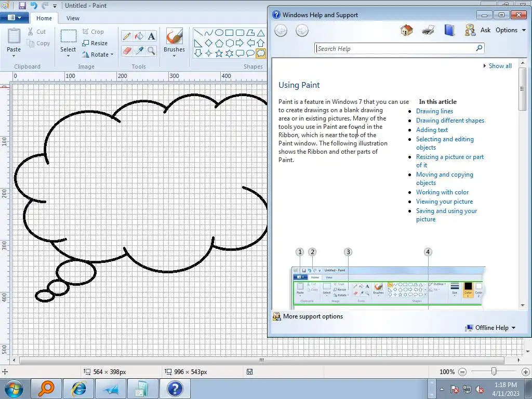Image resolution: width=532 pixels, height=399 pixels.
Task: Click the Undo arrow in Paint
Action: pyautogui.click(x=34, y=5)
